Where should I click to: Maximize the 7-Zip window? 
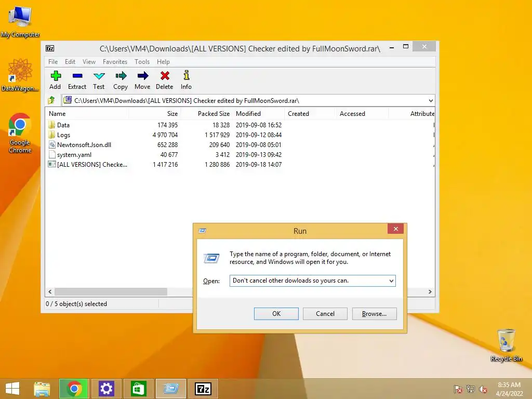(x=406, y=47)
